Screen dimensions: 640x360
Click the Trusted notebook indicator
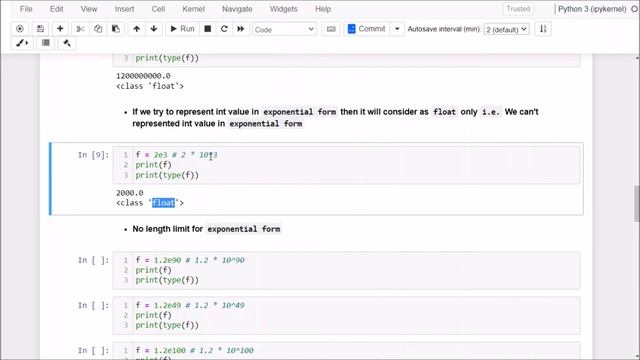[x=518, y=9]
